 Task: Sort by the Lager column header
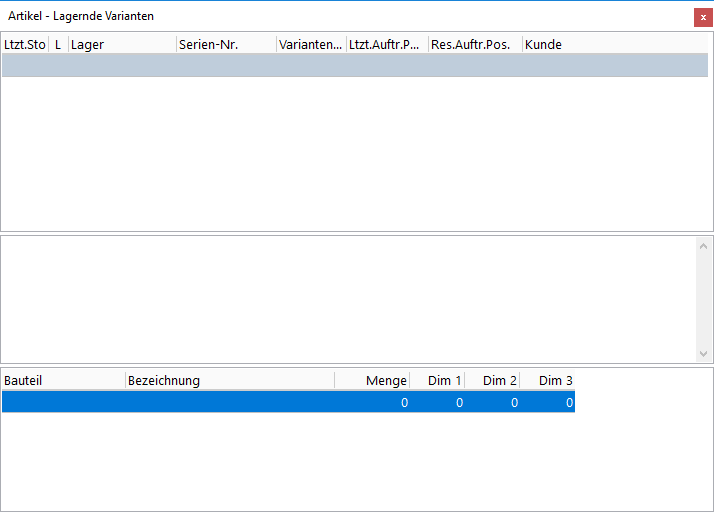[121, 45]
